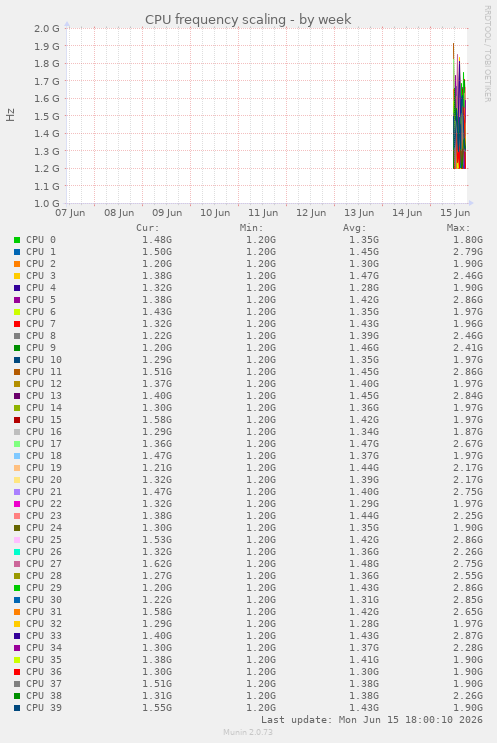The height and width of the screenshot is (743, 497).
Task: Click CPU 30 max value 2.85G
Action: [468, 600]
